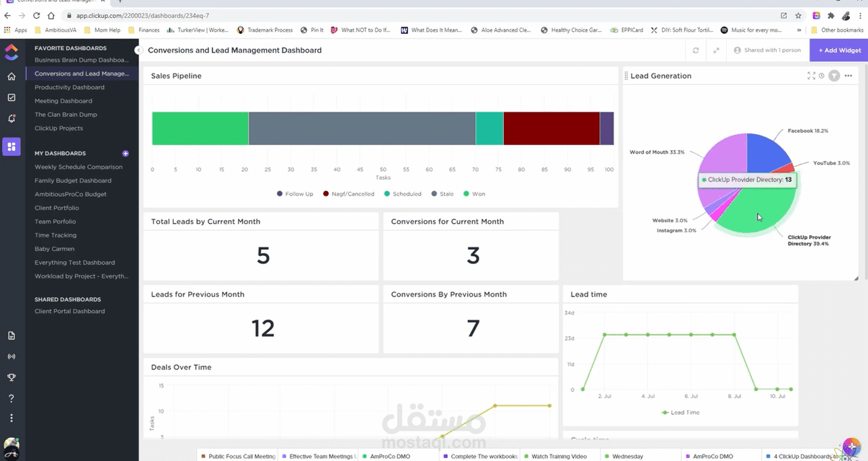Image resolution: width=868 pixels, height=461 pixels.
Task: Toggle Stale legend item
Action: tap(443, 194)
